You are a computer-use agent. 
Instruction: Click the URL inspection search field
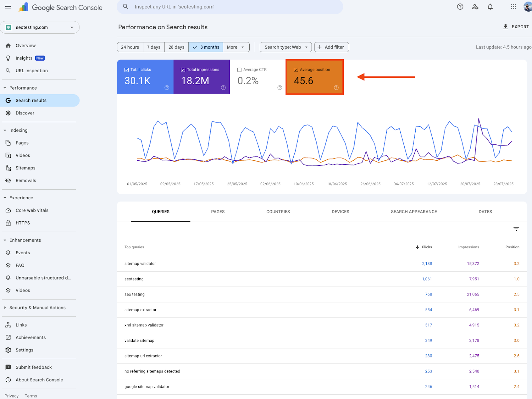coord(230,7)
